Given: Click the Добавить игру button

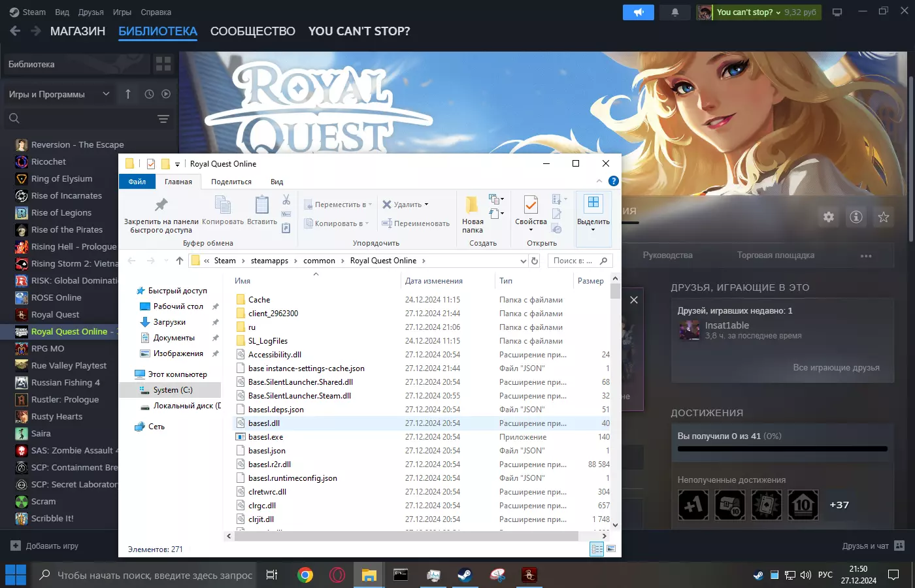Looking at the screenshot, I should (44, 546).
